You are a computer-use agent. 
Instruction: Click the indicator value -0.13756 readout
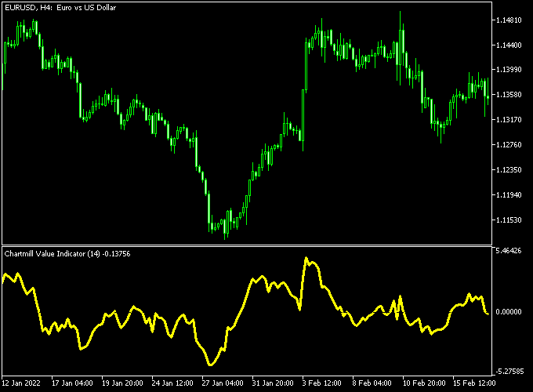pos(116,254)
